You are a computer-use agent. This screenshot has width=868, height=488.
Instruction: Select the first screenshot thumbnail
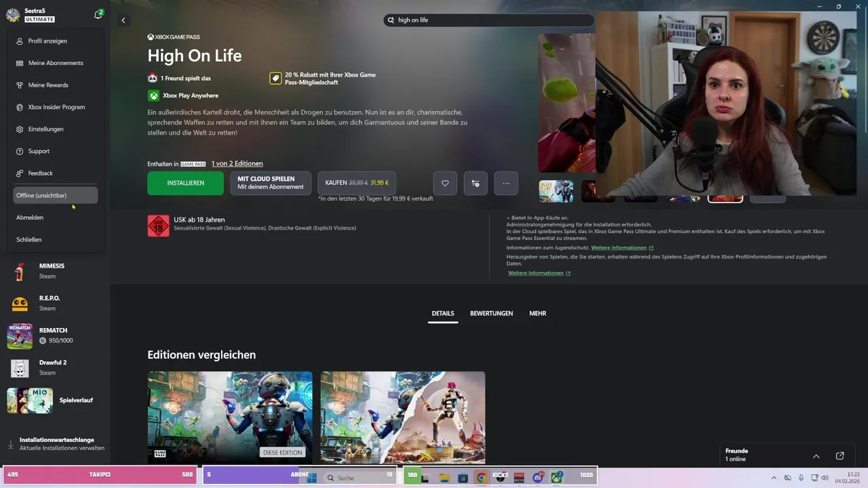[556, 192]
